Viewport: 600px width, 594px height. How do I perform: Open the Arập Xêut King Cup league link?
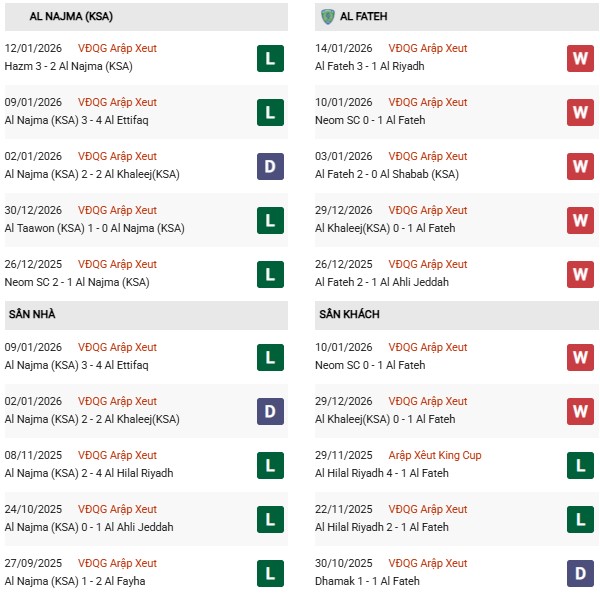coord(437,456)
